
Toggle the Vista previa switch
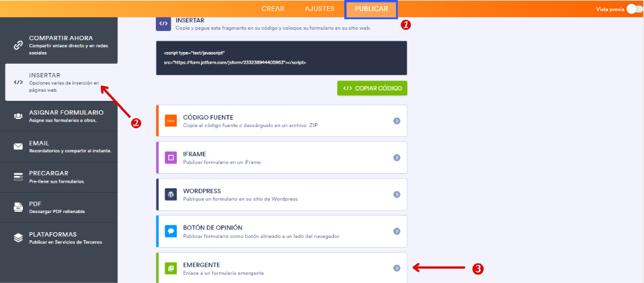point(634,9)
